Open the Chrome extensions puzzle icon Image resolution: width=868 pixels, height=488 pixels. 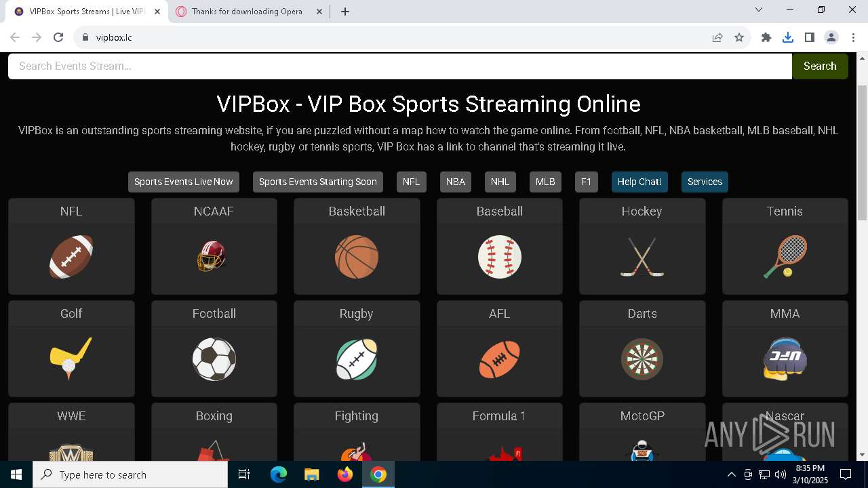tap(766, 37)
